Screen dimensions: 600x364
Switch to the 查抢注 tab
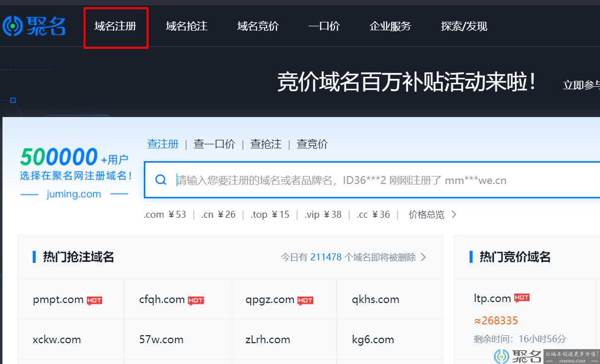(266, 144)
